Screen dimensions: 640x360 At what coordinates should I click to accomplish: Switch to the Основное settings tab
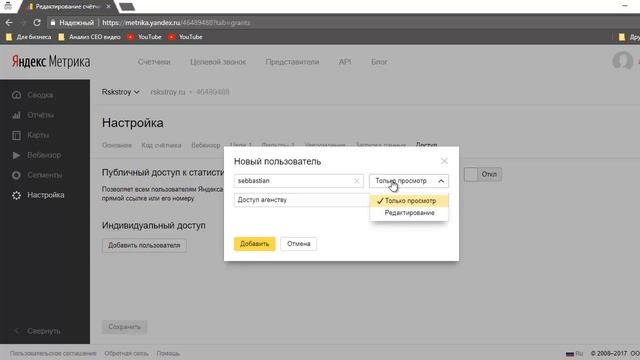coord(117,145)
